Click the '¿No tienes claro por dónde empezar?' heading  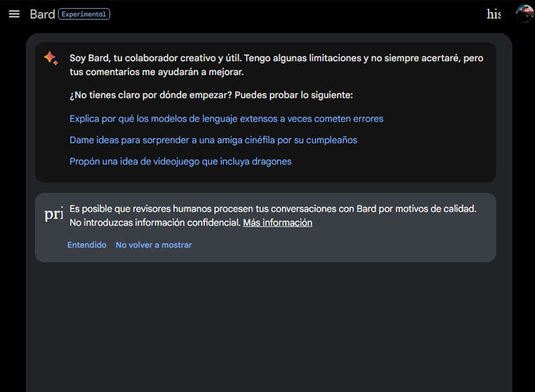click(211, 95)
